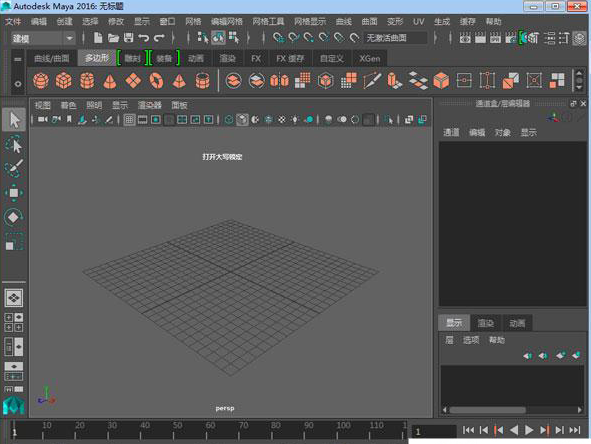The width and height of the screenshot is (591, 444).
Task: Create a polygon pipe from shelf
Action: point(202,81)
